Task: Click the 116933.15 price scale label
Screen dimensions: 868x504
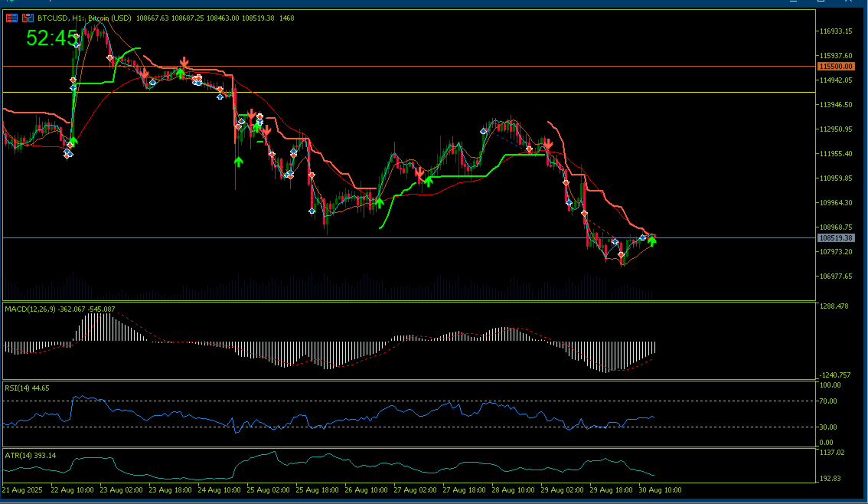Action: [x=836, y=31]
